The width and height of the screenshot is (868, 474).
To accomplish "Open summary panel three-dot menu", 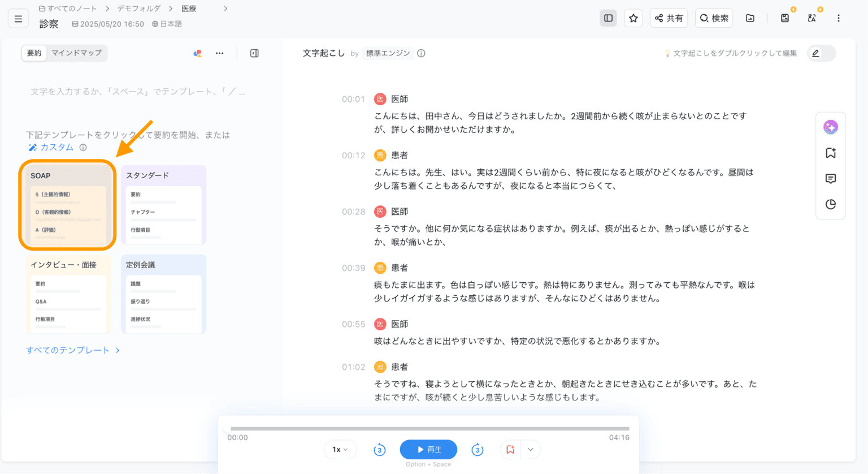I will [219, 53].
